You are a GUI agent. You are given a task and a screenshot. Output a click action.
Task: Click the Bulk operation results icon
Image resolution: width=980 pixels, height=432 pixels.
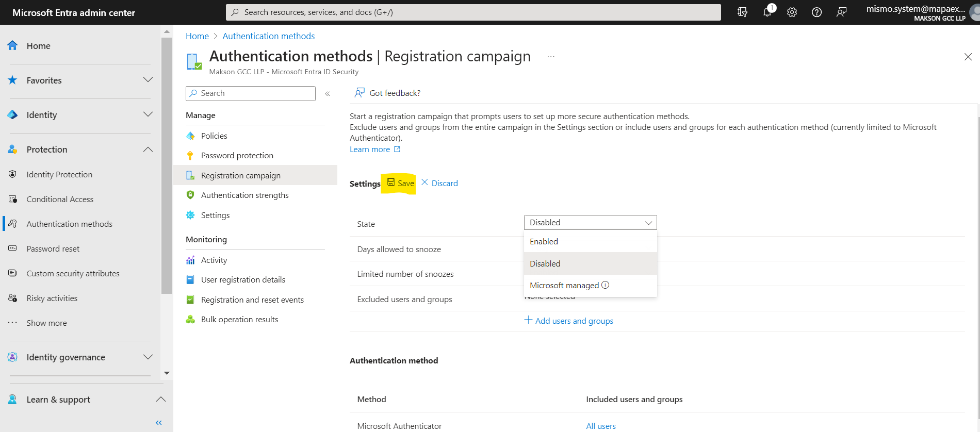pos(190,319)
